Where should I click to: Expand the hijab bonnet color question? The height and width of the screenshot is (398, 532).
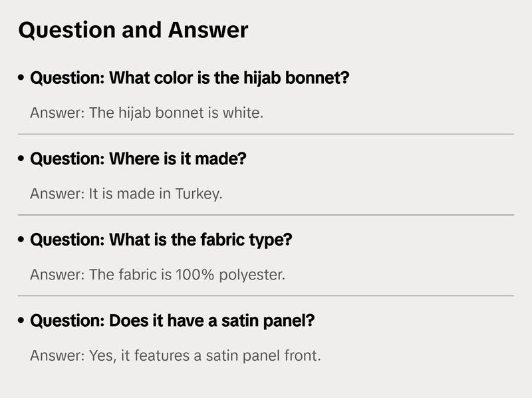(190, 79)
